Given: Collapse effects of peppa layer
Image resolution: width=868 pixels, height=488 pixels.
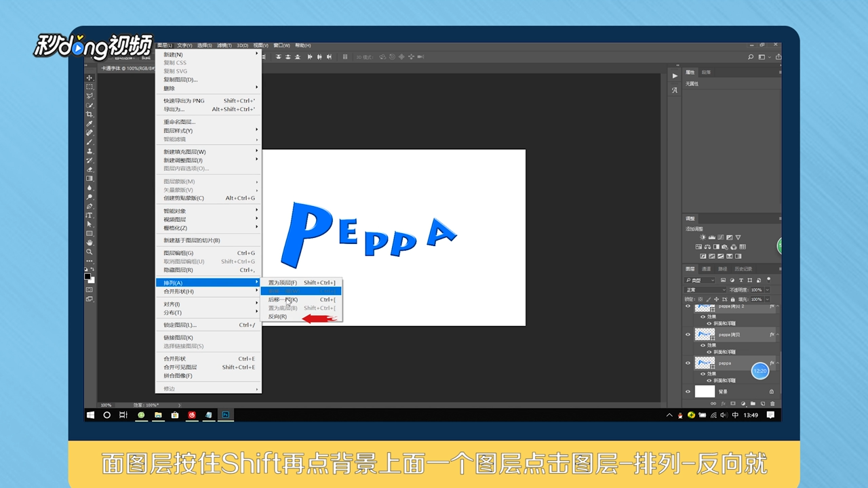Looking at the screenshot, I should coord(778,363).
